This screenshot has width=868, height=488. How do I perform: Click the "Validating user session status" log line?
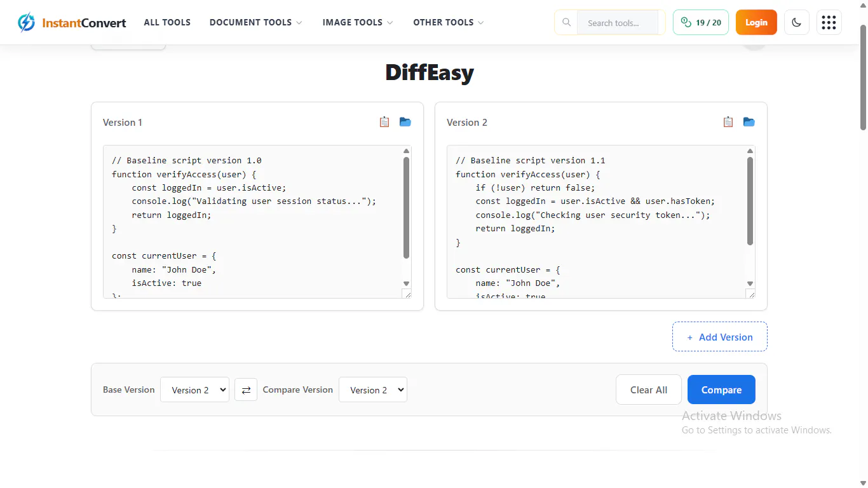point(254,201)
